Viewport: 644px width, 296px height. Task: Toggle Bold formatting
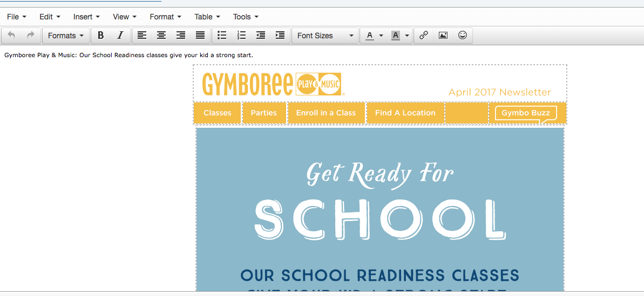pos(100,36)
